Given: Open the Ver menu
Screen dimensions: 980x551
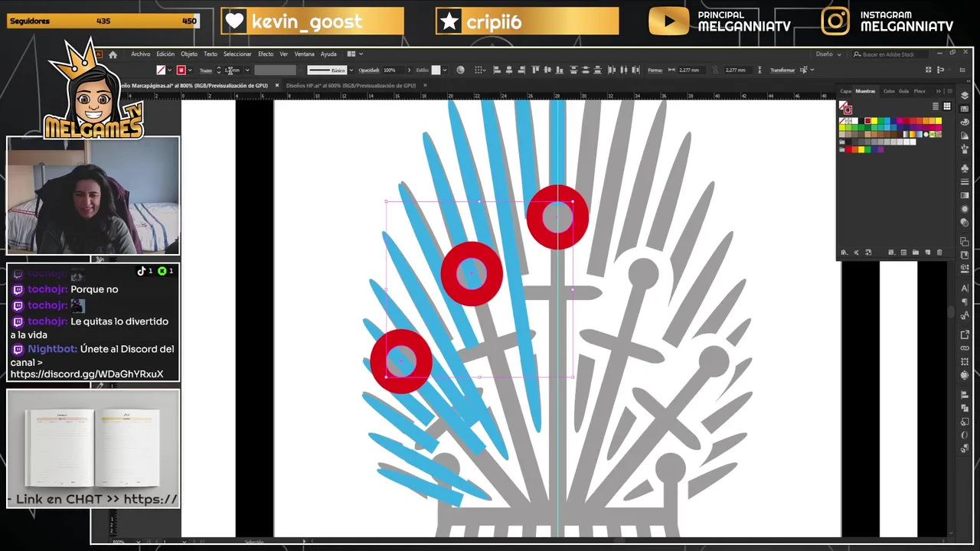Looking at the screenshot, I should pos(284,54).
